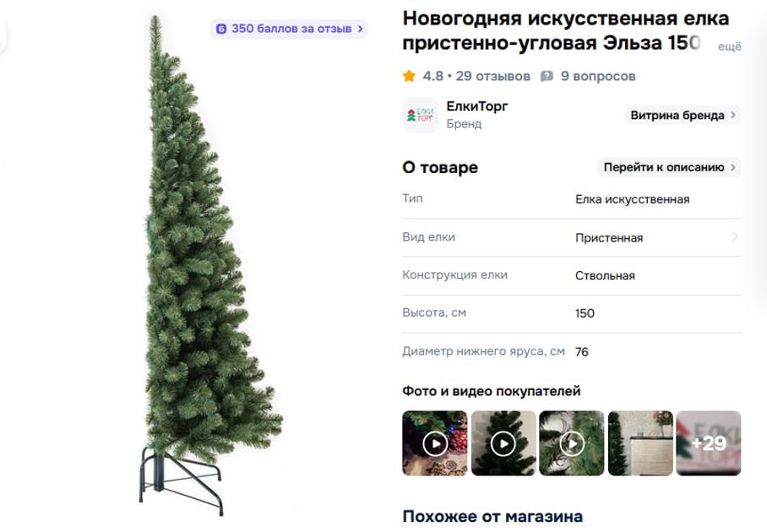
Task: Click the ЕлкиТорг brand logo
Action: (x=420, y=115)
